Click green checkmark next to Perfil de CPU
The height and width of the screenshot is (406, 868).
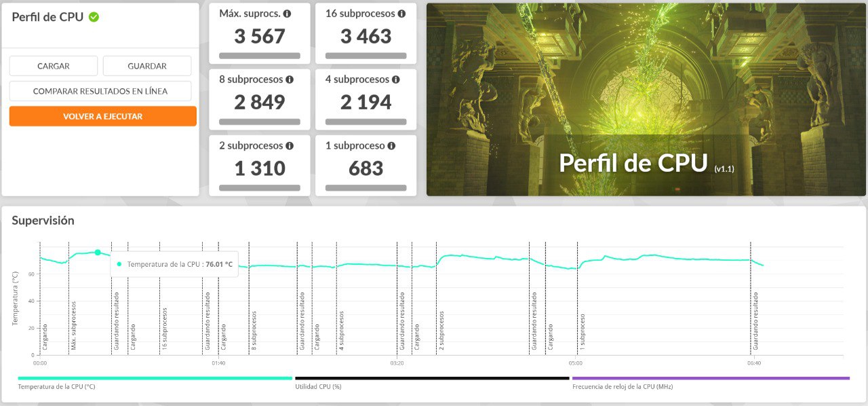tap(94, 17)
